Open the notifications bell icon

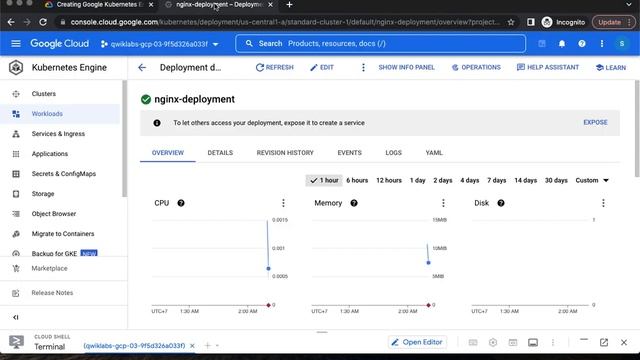562,44
